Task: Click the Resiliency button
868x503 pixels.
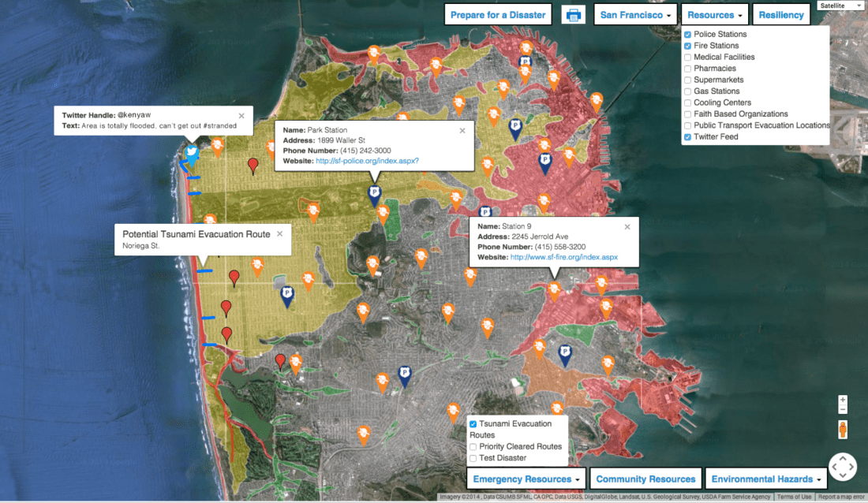Action: click(x=782, y=15)
